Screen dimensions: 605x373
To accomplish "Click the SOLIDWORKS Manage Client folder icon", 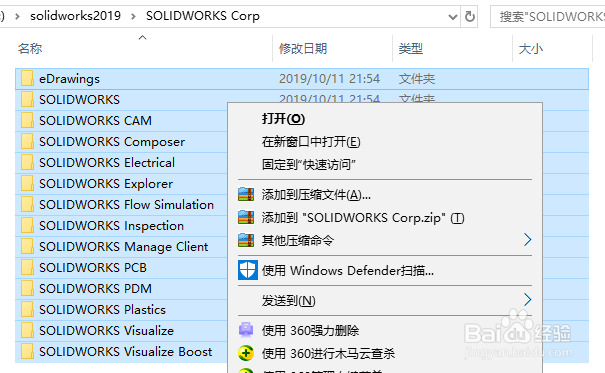I will point(27,246).
